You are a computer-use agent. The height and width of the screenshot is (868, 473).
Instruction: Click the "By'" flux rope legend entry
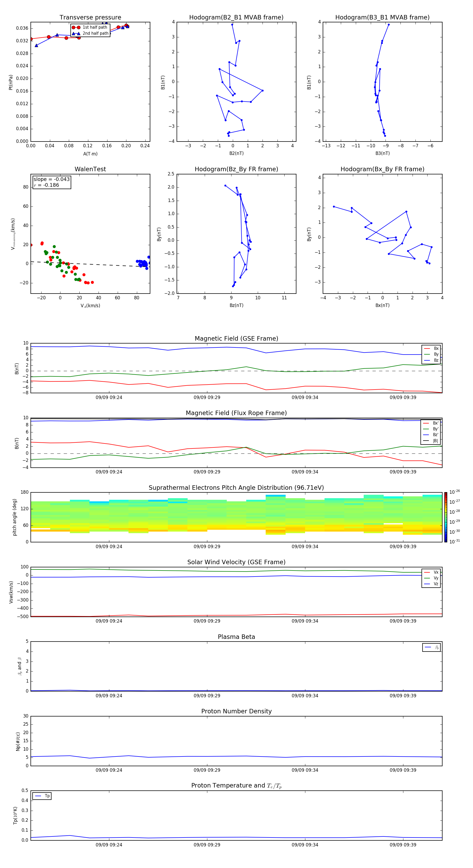click(x=431, y=429)
